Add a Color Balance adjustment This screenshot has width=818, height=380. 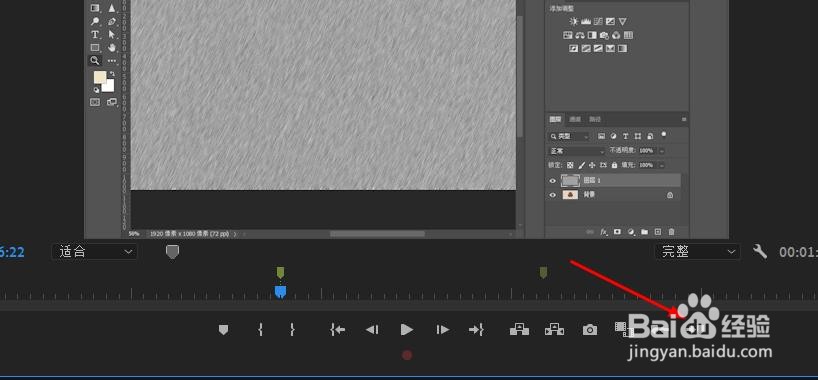pyautogui.click(x=580, y=35)
